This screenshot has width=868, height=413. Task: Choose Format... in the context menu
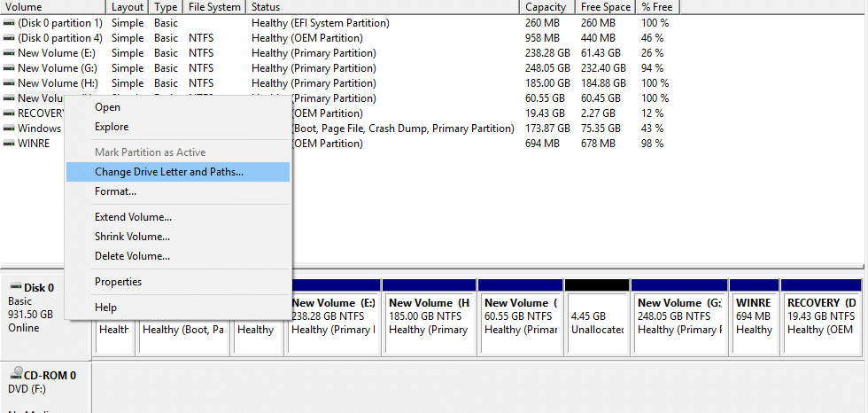115,191
